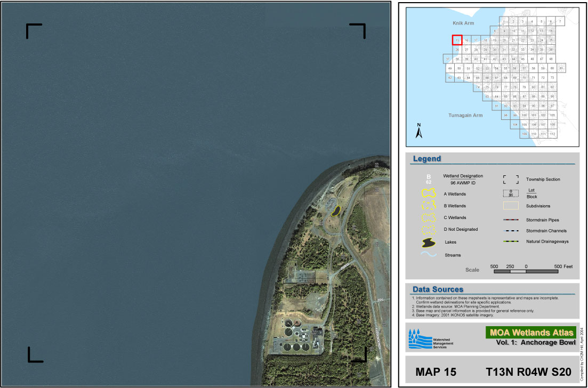Select the red highlighted tile 15

pos(457,41)
